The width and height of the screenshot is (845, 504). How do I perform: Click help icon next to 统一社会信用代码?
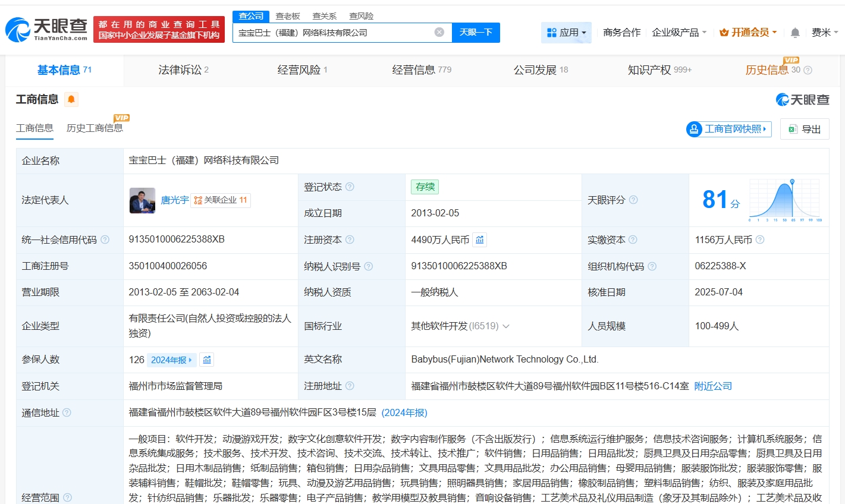tap(105, 240)
